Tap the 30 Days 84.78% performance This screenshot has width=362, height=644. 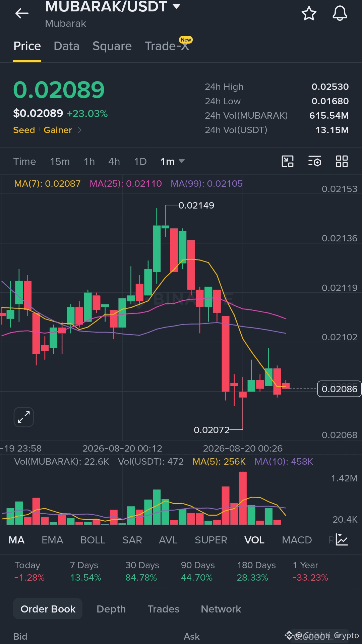click(x=142, y=571)
